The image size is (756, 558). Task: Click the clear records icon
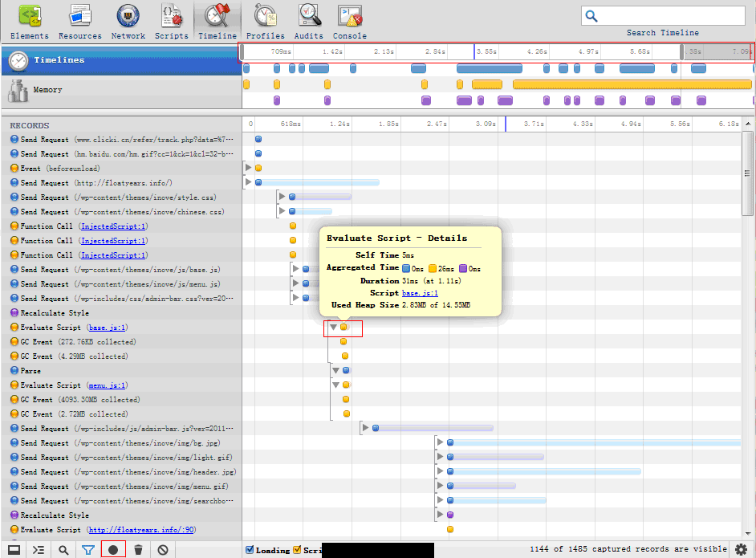pyautogui.click(x=163, y=550)
